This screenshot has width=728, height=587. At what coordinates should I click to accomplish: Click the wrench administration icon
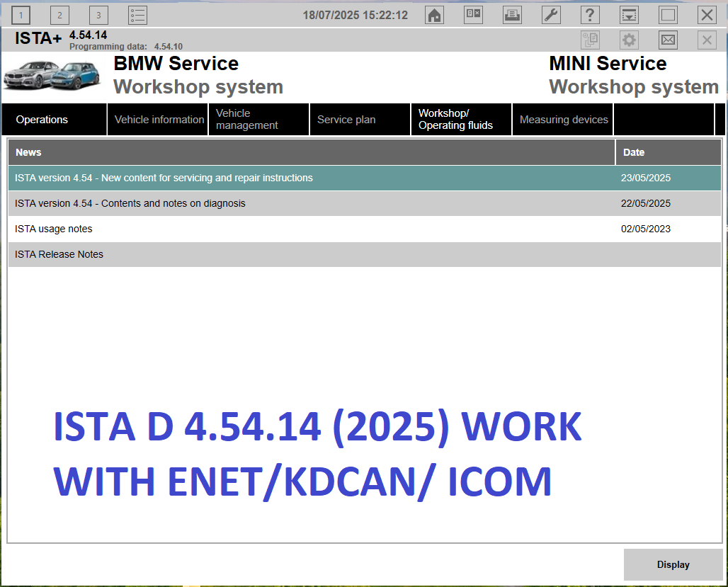(x=551, y=15)
